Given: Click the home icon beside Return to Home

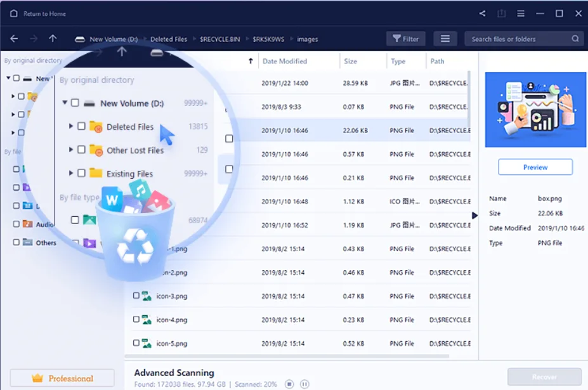Looking at the screenshot, I should [13, 13].
